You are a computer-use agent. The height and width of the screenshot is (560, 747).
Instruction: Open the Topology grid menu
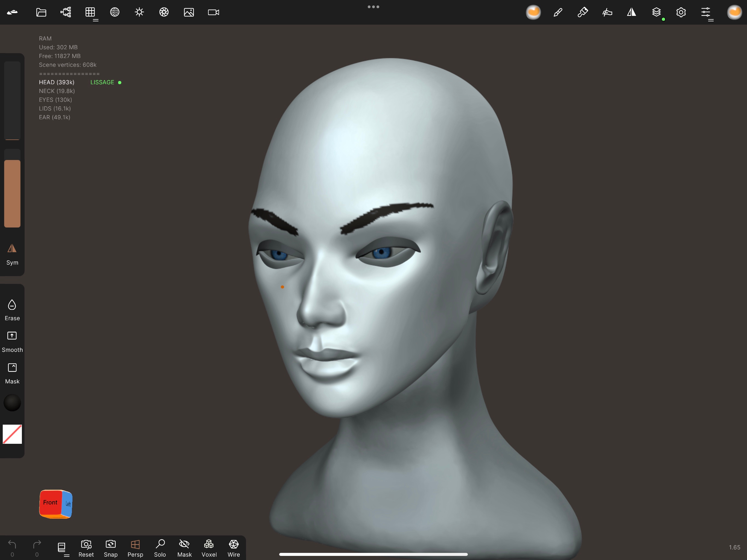(x=90, y=13)
